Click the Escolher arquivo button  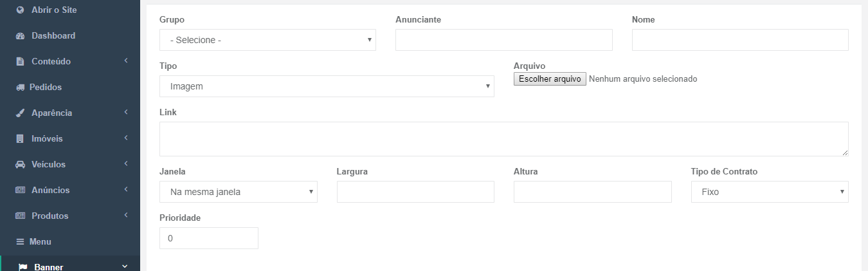click(550, 79)
